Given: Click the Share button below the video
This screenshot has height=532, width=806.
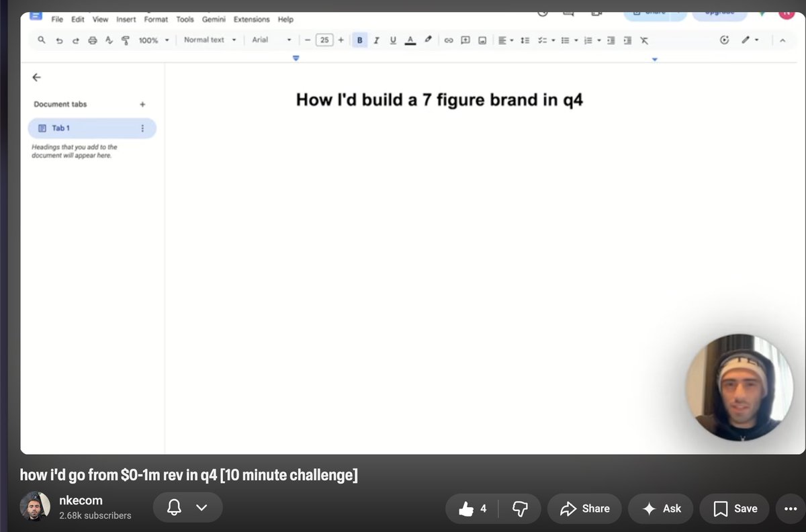Looking at the screenshot, I should pyautogui.click(x=585, y=508).
